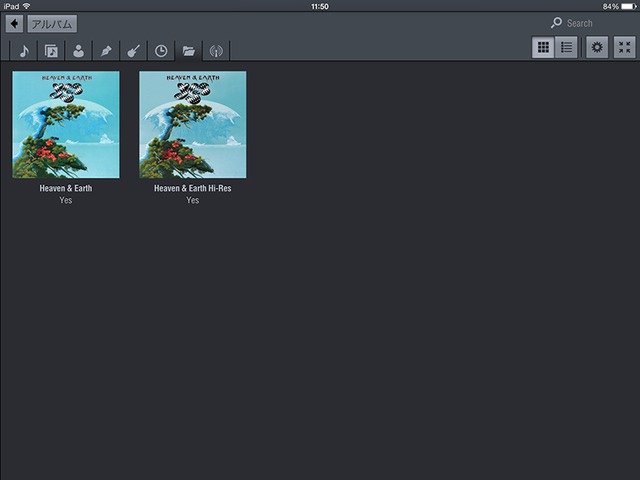This screenshot has width=640, height=480.
Task: Open settings with the gear icon
Action: click(x=597, y=47)
